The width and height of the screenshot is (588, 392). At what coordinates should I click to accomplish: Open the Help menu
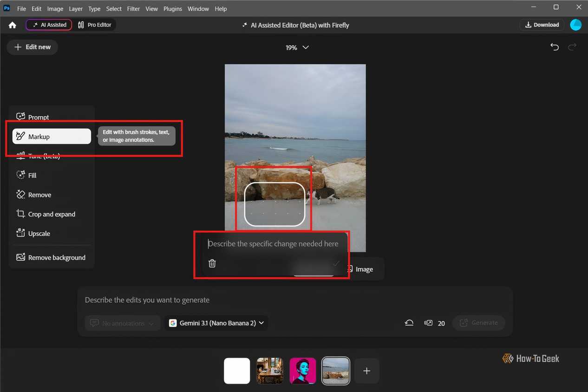pos(221,9)
